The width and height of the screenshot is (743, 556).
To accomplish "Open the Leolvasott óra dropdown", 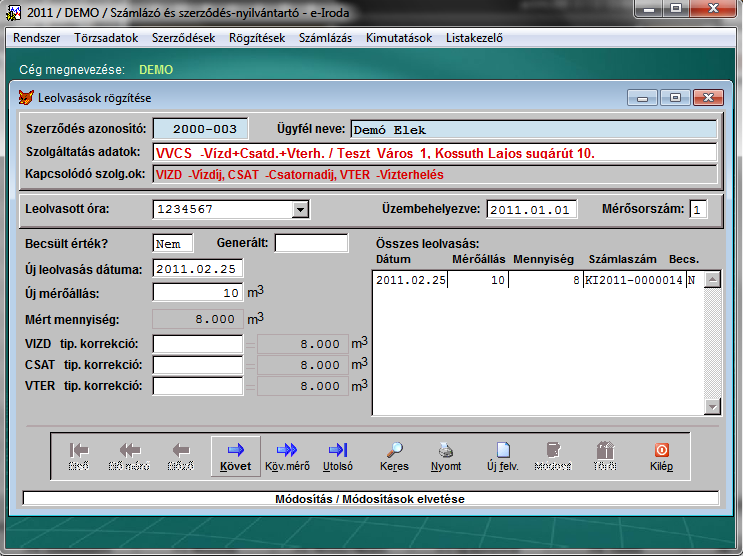I will pos(299,209).
